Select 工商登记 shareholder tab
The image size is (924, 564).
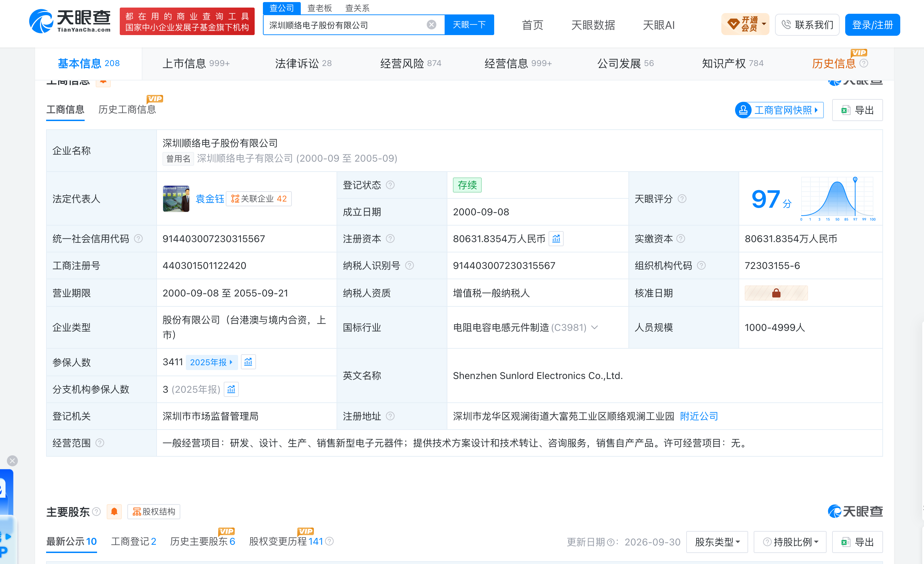pos(134,542)
